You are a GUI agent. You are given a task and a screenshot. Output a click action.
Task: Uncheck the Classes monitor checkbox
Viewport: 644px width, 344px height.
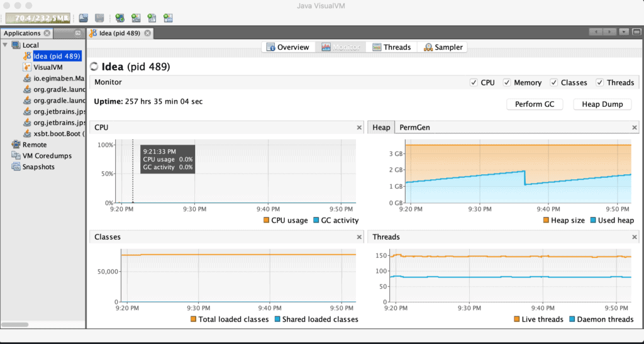553,82
